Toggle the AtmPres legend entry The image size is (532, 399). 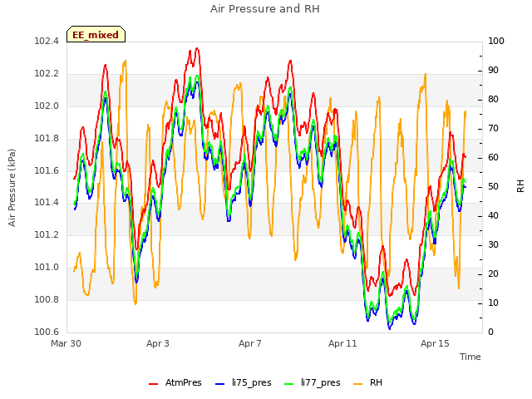[x=175, y=382]
